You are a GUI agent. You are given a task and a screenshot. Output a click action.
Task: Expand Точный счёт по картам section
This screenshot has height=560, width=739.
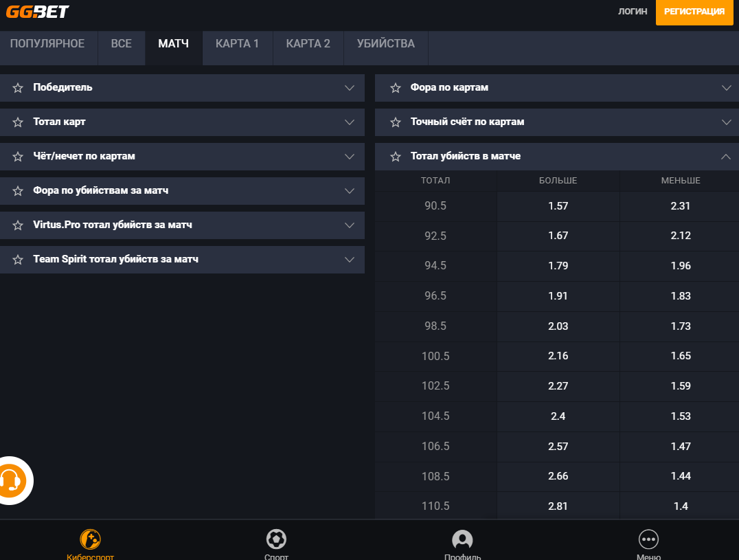(x=726, y=122)
